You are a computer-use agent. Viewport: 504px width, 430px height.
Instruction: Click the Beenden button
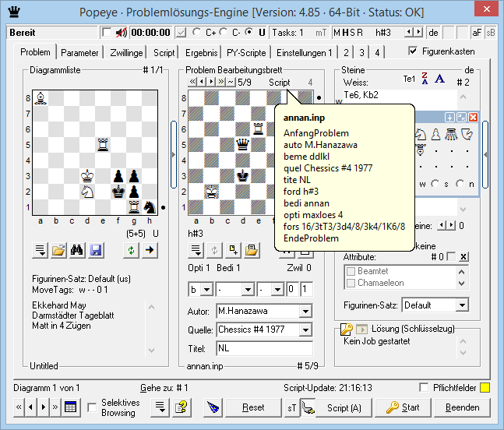click(x=462, y=407)
